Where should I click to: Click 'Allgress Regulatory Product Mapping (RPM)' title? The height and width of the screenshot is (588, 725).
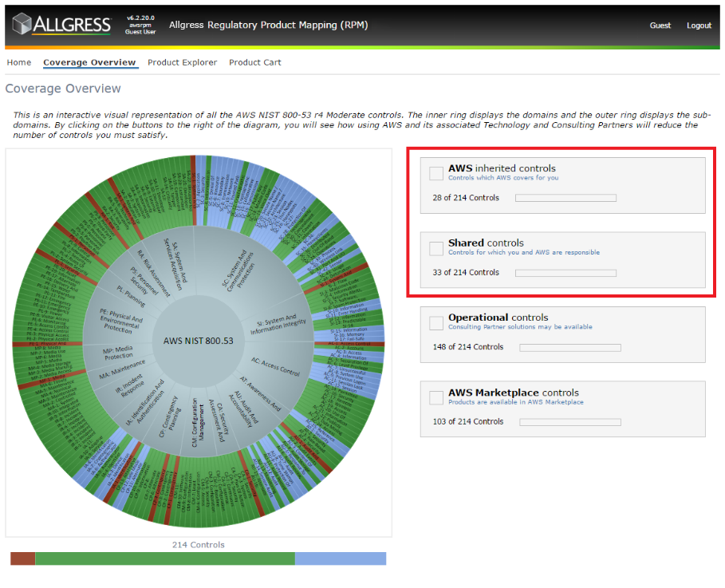269,25
